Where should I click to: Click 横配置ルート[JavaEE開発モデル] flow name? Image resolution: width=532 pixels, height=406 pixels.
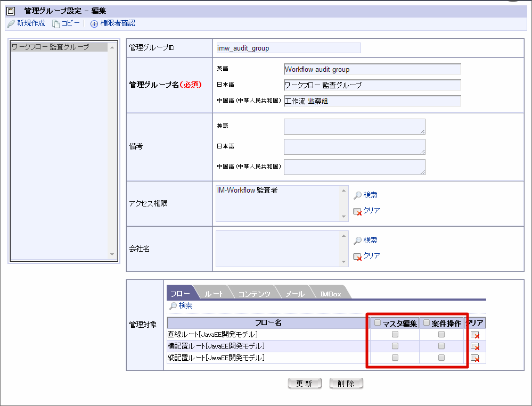216,346
